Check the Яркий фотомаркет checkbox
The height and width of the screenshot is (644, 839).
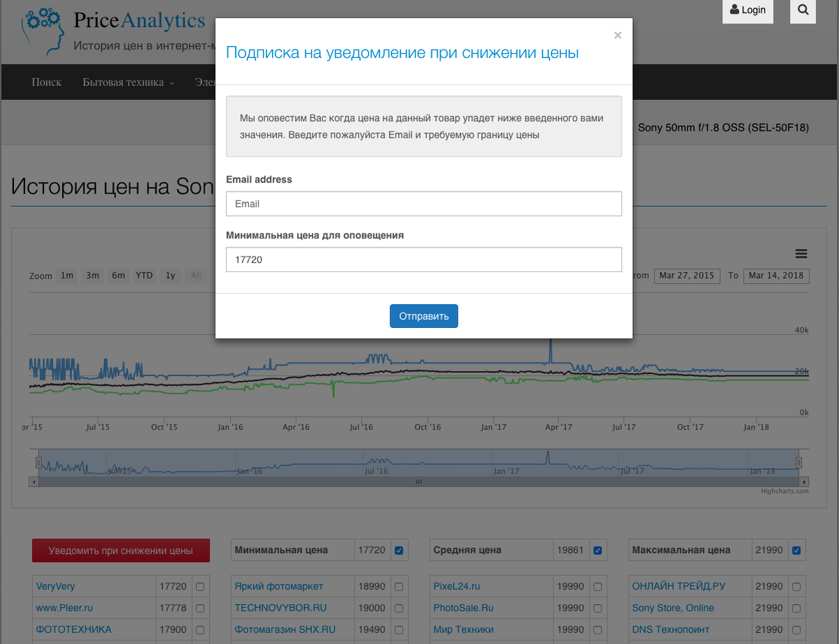pos(399,587)
